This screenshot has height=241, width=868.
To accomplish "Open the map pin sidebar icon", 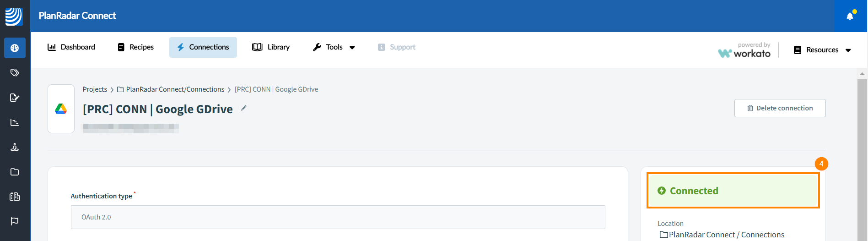I will tap(15, 147).
